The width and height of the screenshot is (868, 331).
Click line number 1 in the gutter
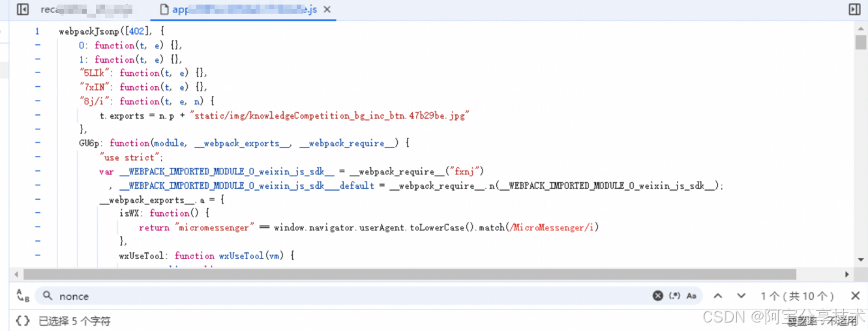(37, 31)
